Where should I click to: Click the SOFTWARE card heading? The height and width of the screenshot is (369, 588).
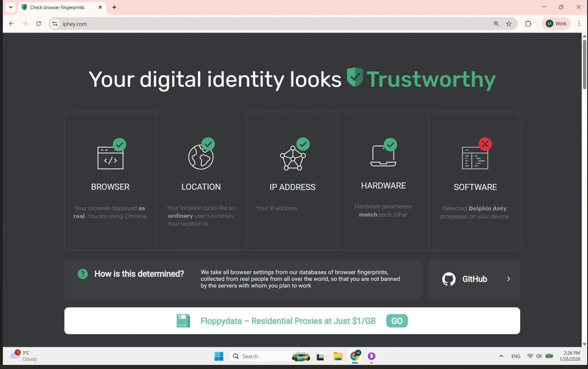click(x=475, y=187)
